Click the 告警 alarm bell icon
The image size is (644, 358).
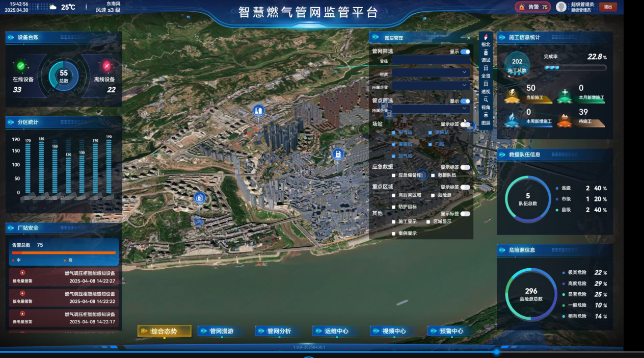coord(521,7)
